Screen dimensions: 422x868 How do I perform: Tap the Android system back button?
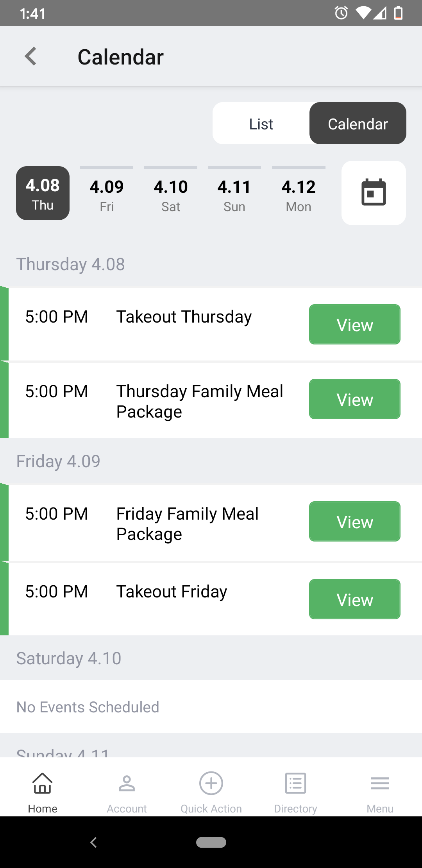tap(93, 842)
